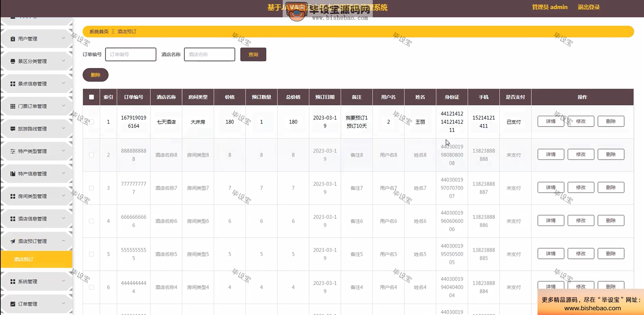Expand the 景点信息管理 chevron
644x315 pixels.
(64, 83)
